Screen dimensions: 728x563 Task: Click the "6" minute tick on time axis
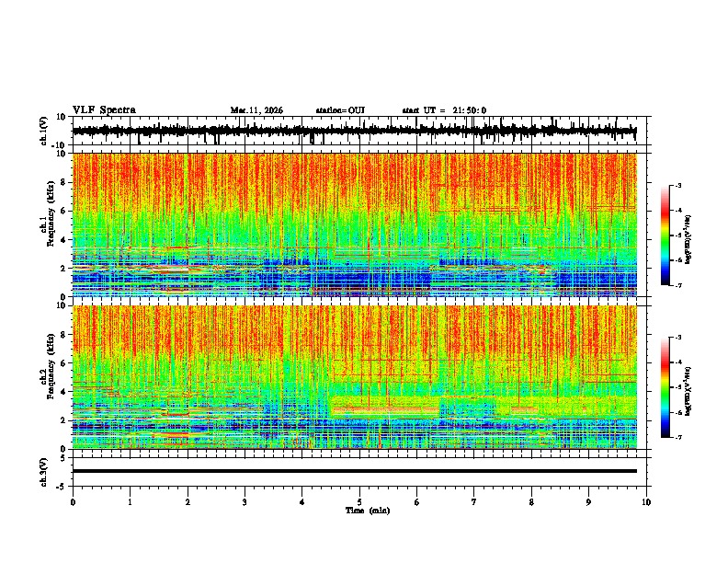coord(416,502)
